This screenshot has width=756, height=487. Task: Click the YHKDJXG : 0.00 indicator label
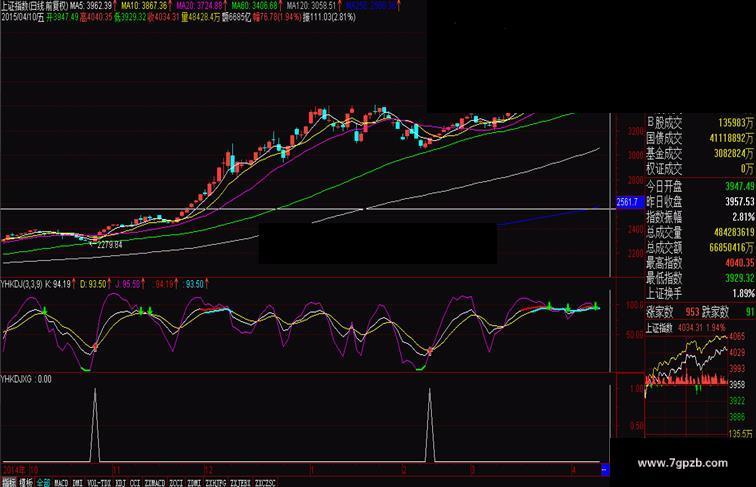click(27, 379)
